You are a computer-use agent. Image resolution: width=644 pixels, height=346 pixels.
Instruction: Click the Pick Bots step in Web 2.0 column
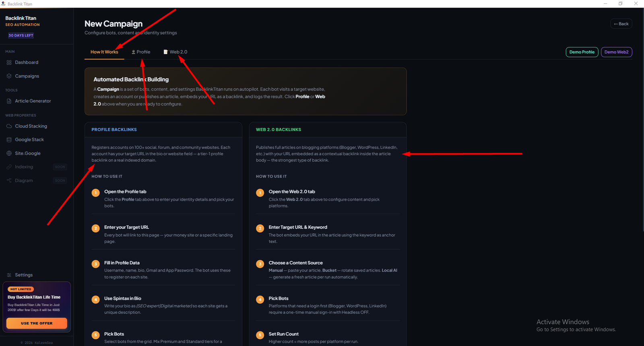click(x=279, y=298)
